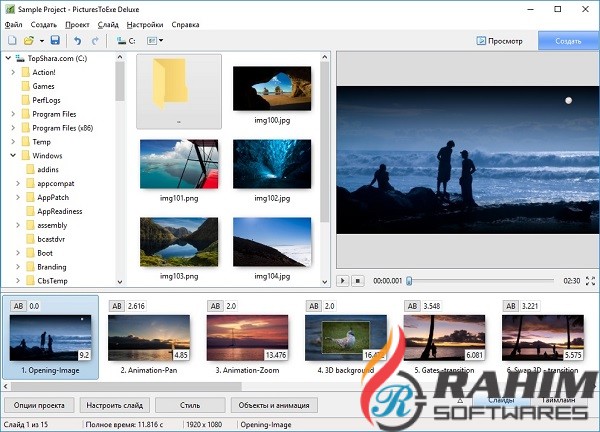Open the file view mode dropdown

click(155, 41)
